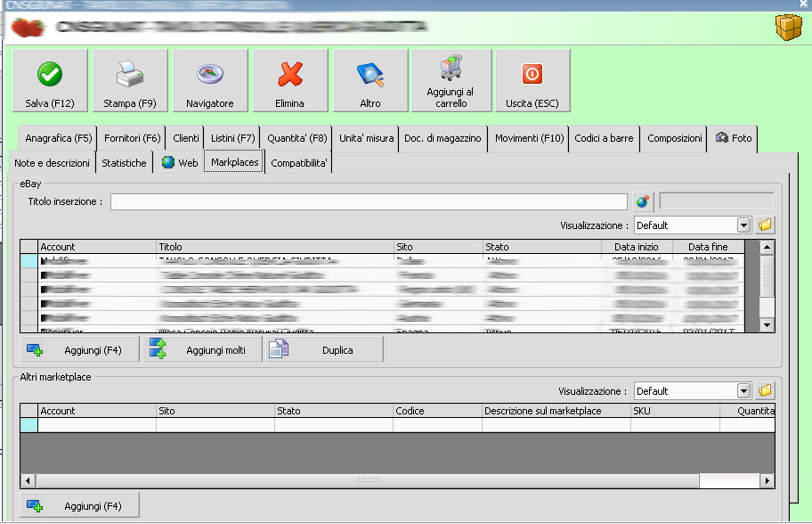Viewport: 812px width, 524px height.
Task: Switch to the Anagrafica (F5) tab
Action: tap(59, 138)
